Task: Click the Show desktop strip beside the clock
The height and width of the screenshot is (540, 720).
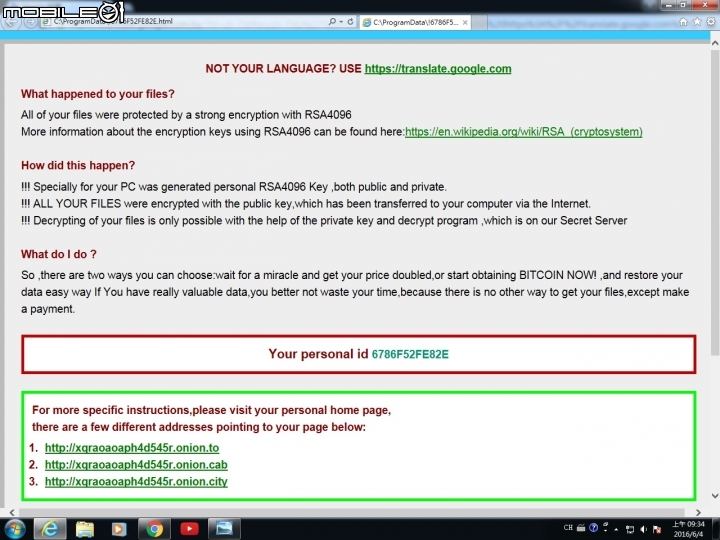Action: point(716,529)
